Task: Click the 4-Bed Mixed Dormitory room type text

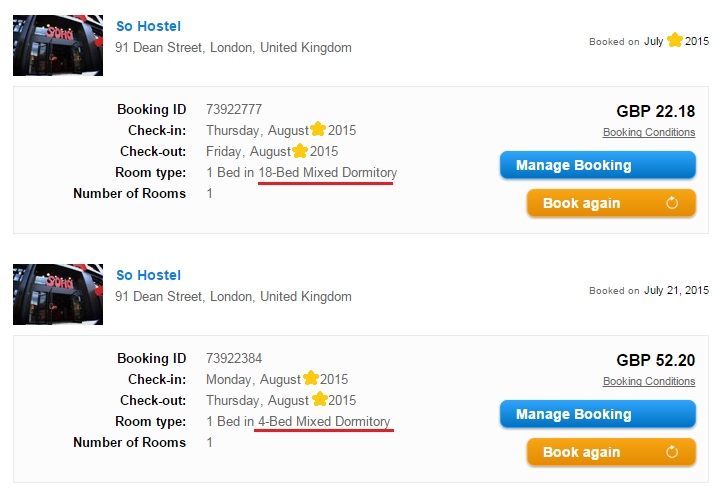Action: (x=323, y=422)
